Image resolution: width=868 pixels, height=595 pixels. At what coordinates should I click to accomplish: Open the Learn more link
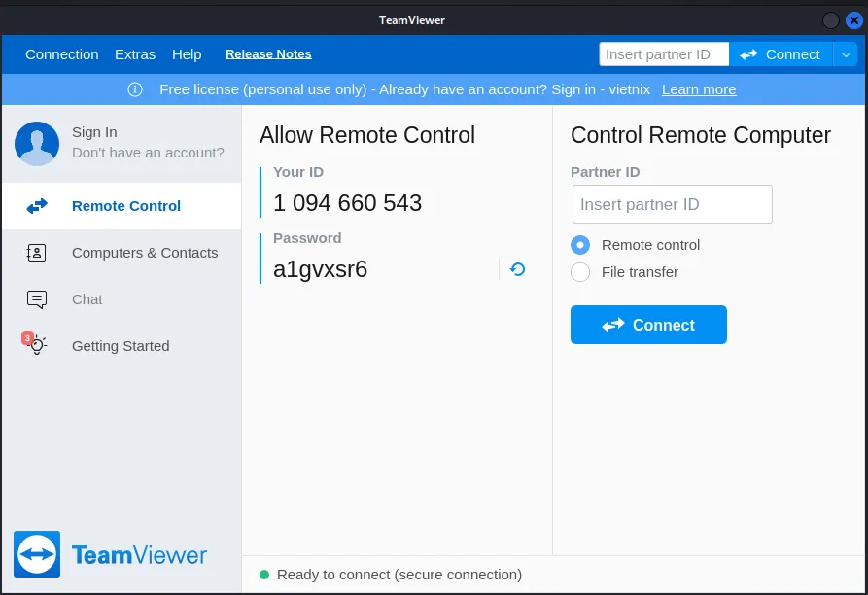coord(698,89)
